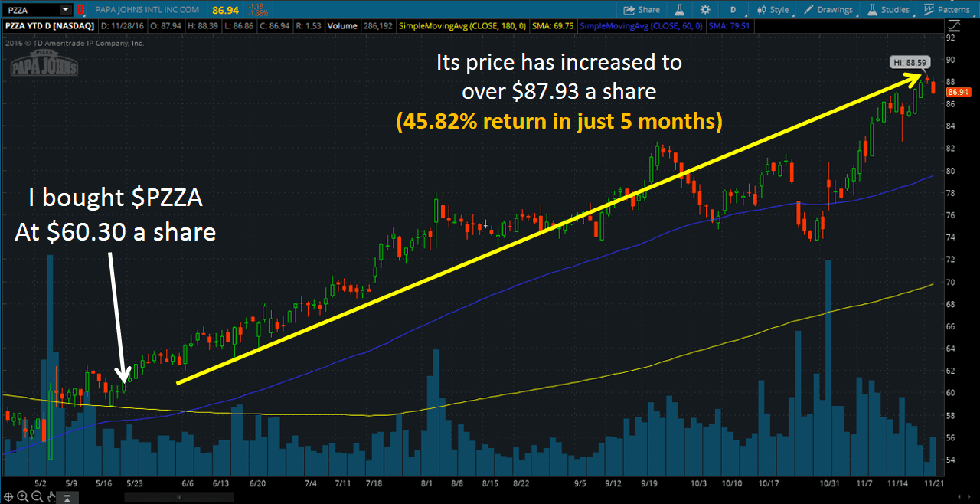The height and width of the screenshot is (504, 980).
Task: Click the red clipboard link icon beside the symbol
Action: pos(80,10)
